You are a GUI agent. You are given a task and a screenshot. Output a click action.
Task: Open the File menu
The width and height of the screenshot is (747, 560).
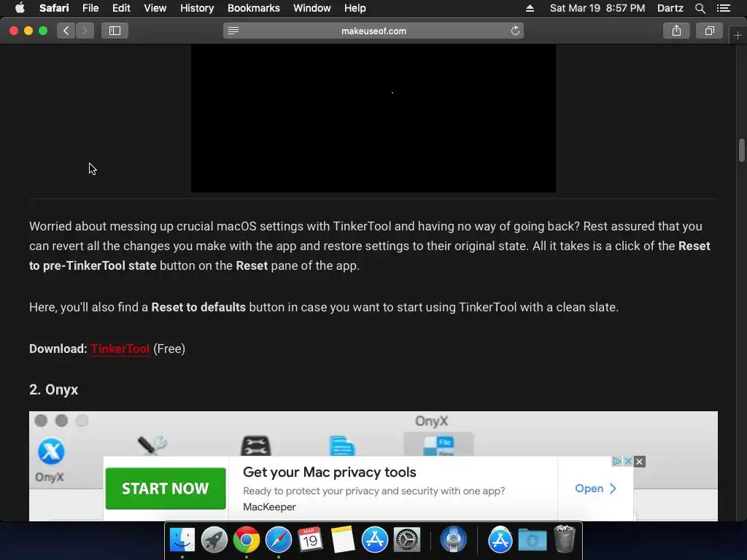point(90,8)
